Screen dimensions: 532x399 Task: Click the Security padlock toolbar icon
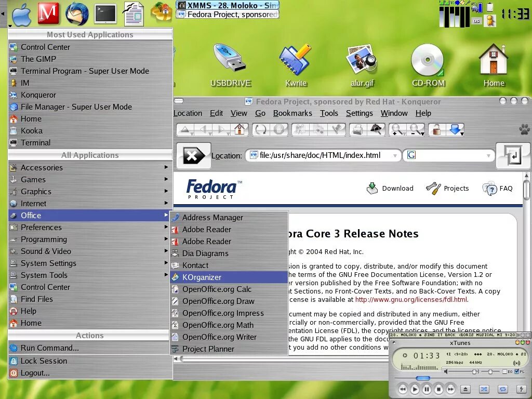(436, 129)
